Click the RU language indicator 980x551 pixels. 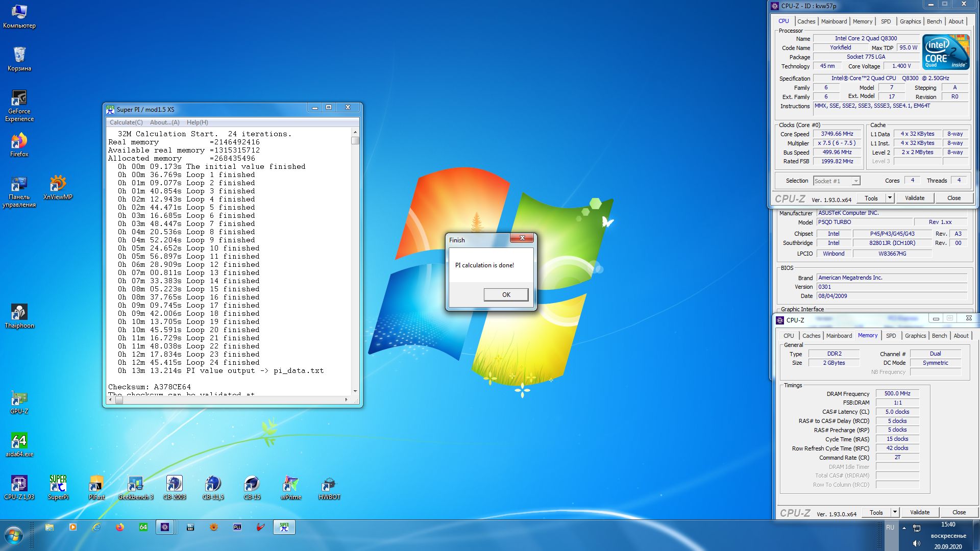click(x=890, y=528)
